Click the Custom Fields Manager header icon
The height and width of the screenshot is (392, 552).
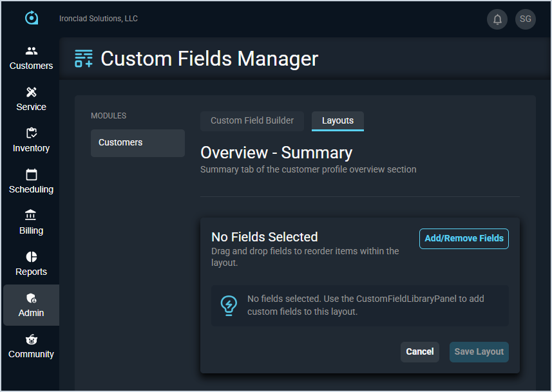pyautogui.click(x=84, y=59)
